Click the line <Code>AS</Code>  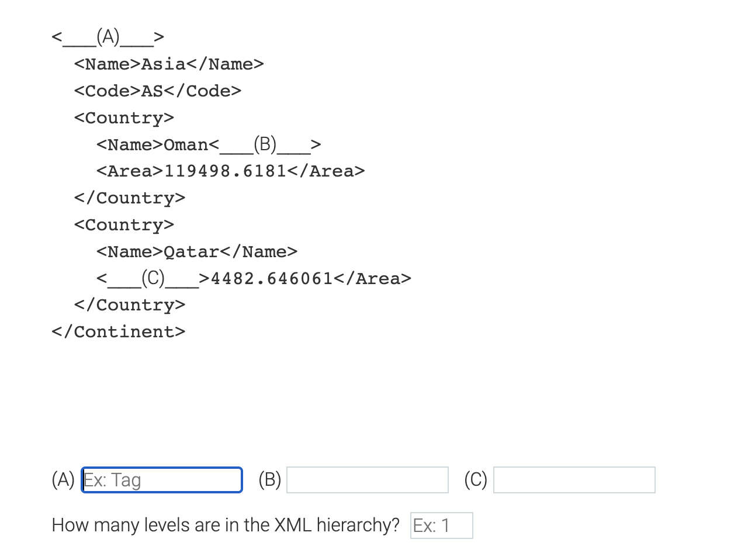point(158,91)
